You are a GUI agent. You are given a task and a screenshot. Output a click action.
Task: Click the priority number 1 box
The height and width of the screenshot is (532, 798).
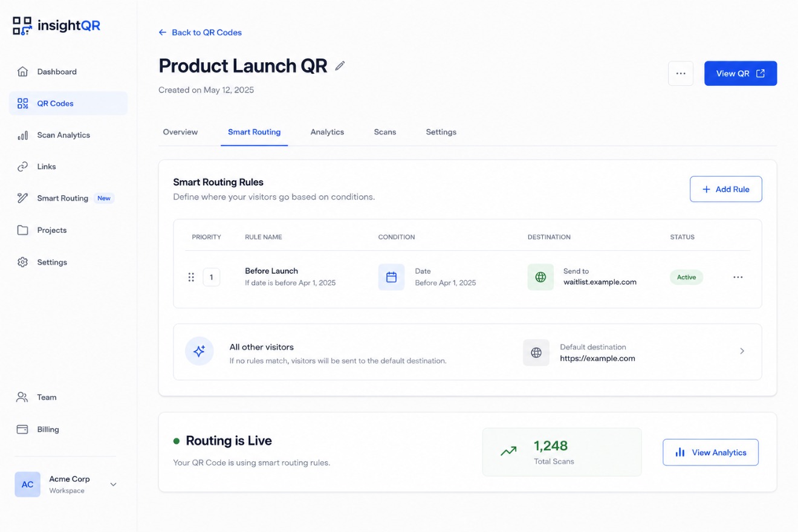212,277
